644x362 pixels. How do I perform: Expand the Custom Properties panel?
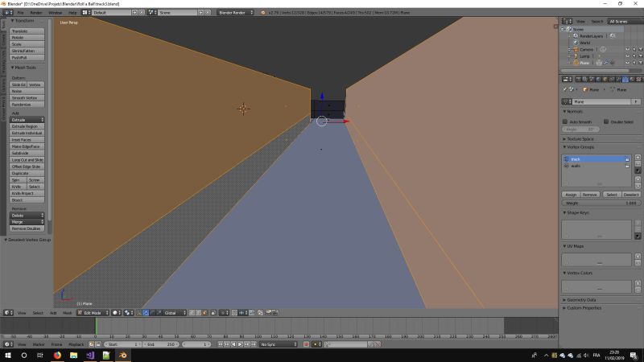584,308
